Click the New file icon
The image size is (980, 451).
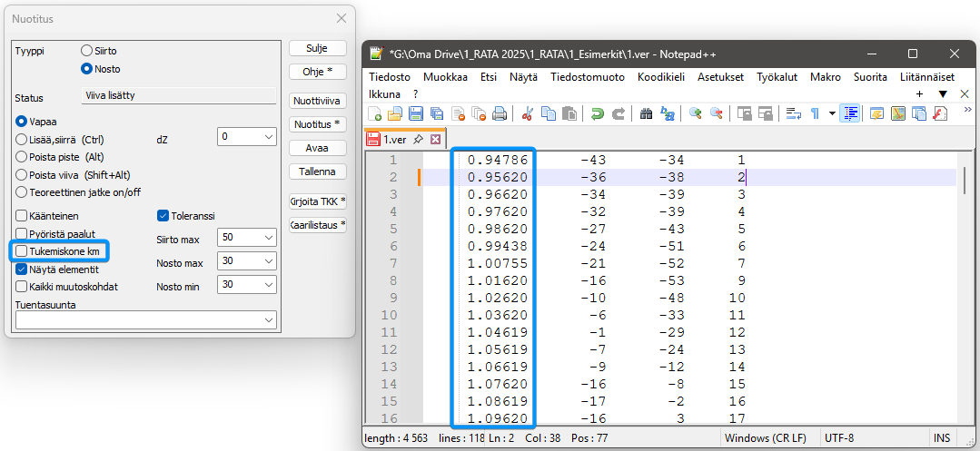[x=375, y=113]
